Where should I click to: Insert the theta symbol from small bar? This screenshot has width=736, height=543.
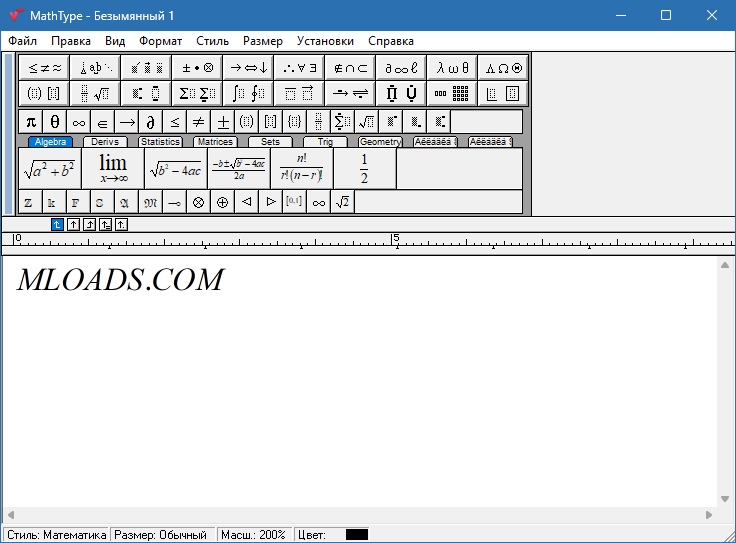[x=55, y=122]
